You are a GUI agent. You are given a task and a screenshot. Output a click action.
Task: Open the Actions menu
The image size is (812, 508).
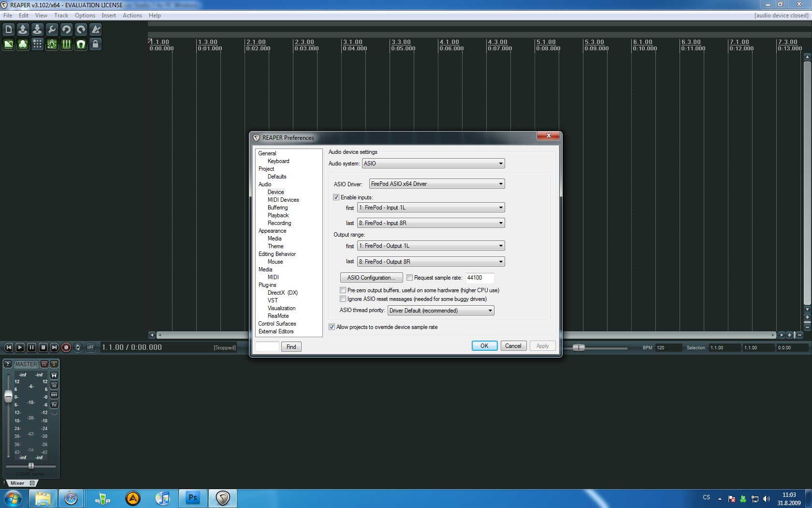(132, 15)
